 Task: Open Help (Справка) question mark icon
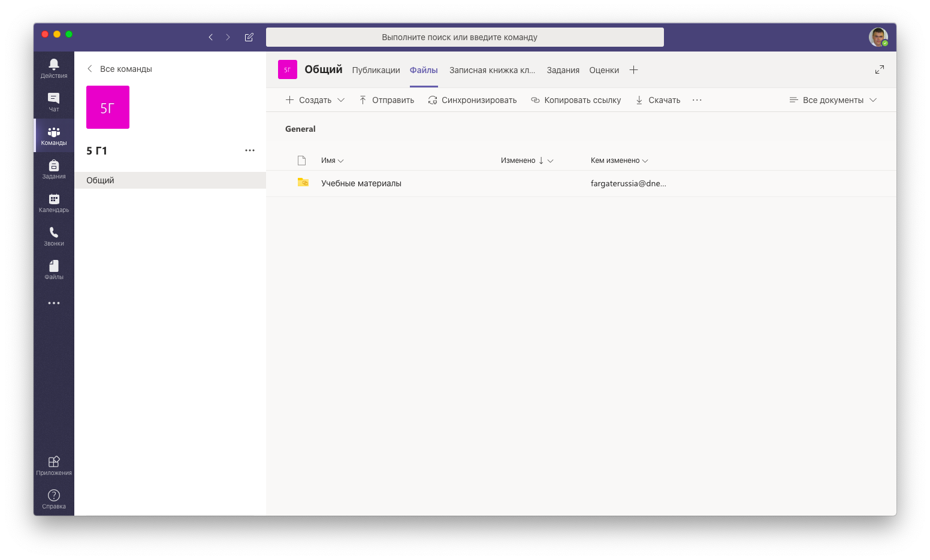pos(54,499)
